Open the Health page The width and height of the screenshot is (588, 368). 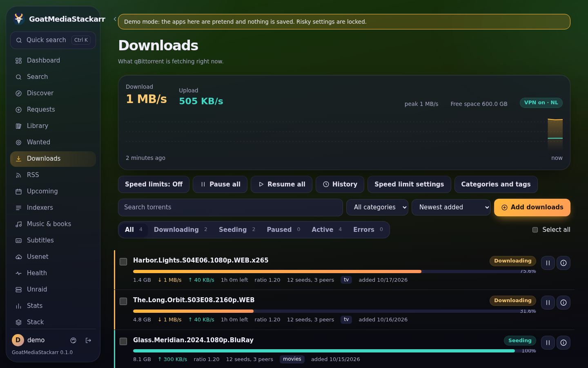[53, 273]
